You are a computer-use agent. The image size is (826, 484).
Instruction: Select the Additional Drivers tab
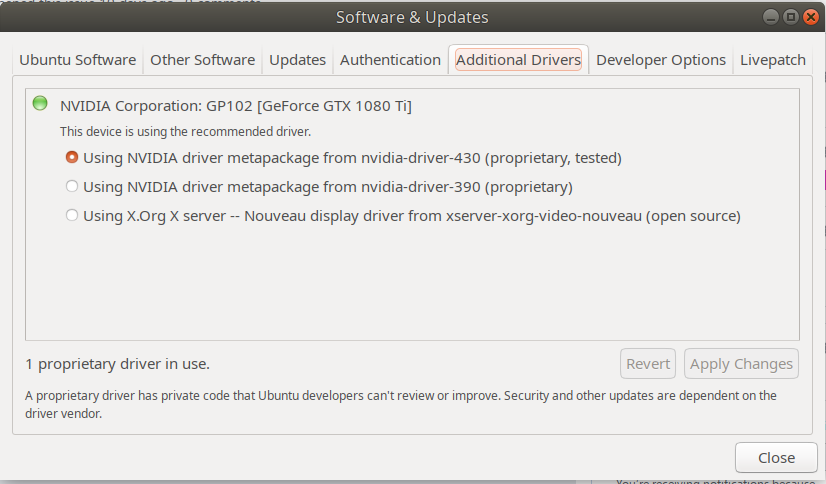coord(518,60)
